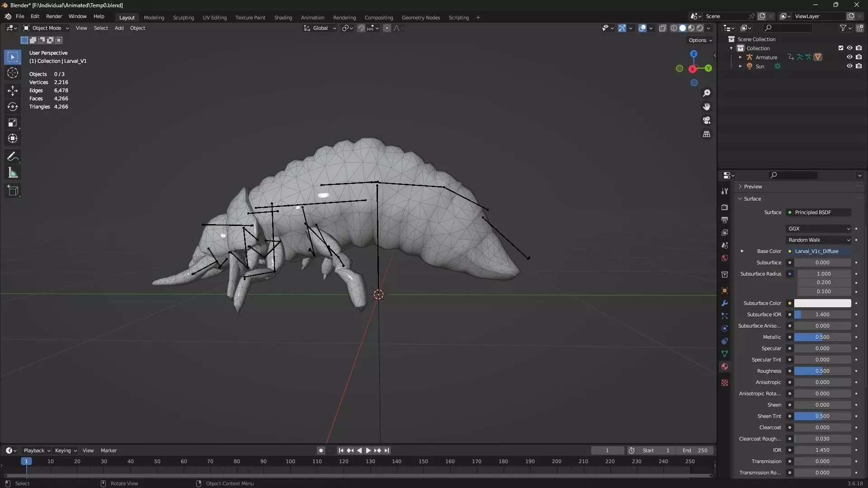
Task: Play the animation forward
Action: point(368,450)
